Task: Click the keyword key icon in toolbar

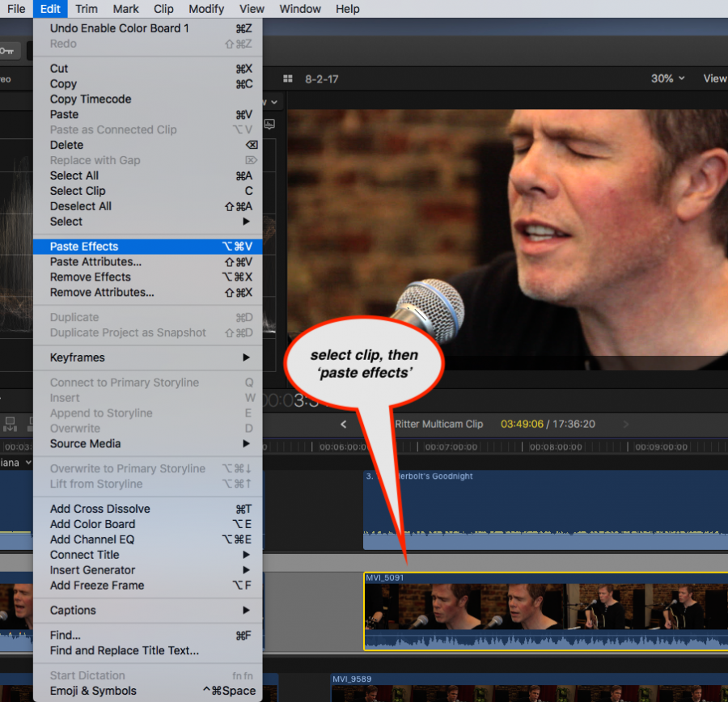Action: [x=6, y=51]
